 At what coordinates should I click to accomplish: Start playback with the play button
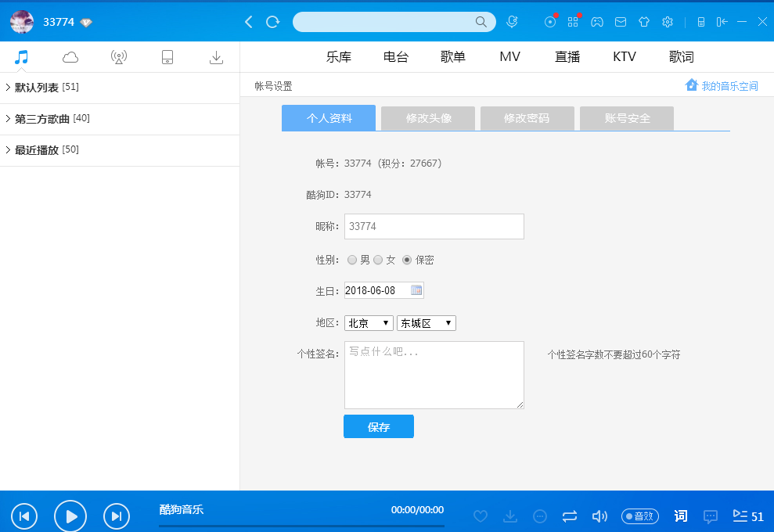tap(70, 516)
